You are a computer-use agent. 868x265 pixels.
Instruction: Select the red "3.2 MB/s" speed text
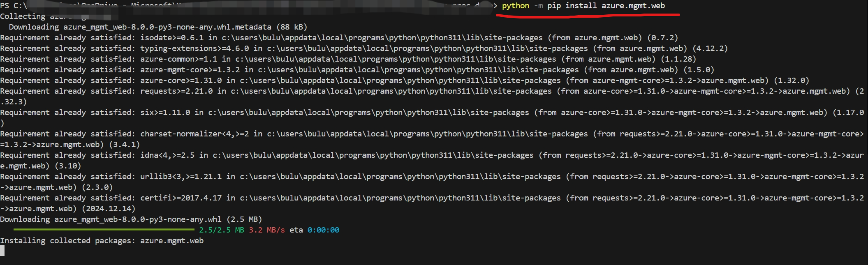pos(266,230)
